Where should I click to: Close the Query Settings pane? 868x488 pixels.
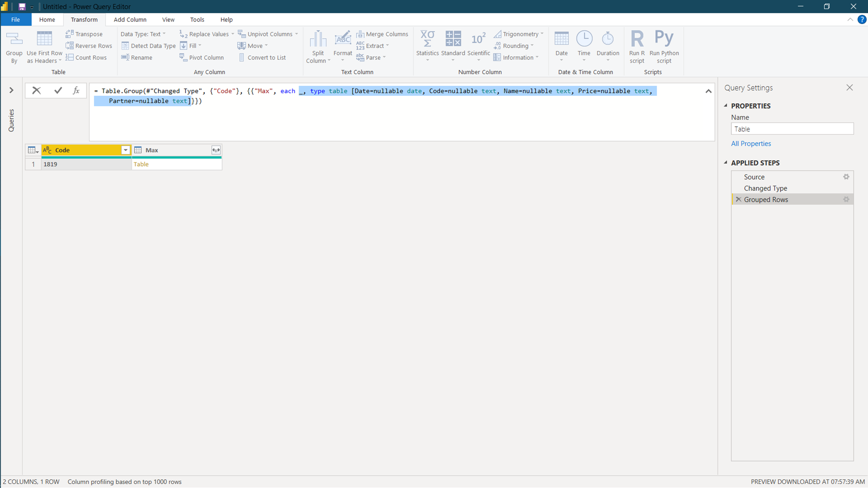(x=849, y=88)
